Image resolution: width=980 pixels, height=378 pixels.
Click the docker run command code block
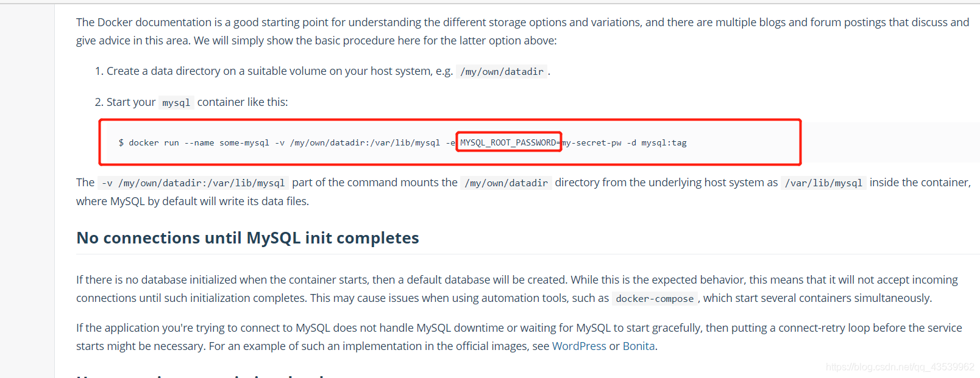coord(450,142)
